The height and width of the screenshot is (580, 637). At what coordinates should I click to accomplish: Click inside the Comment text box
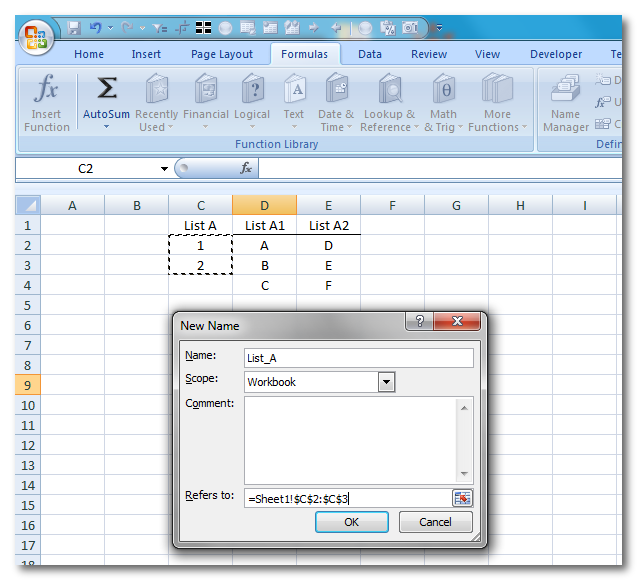click(x=350, y=438)
